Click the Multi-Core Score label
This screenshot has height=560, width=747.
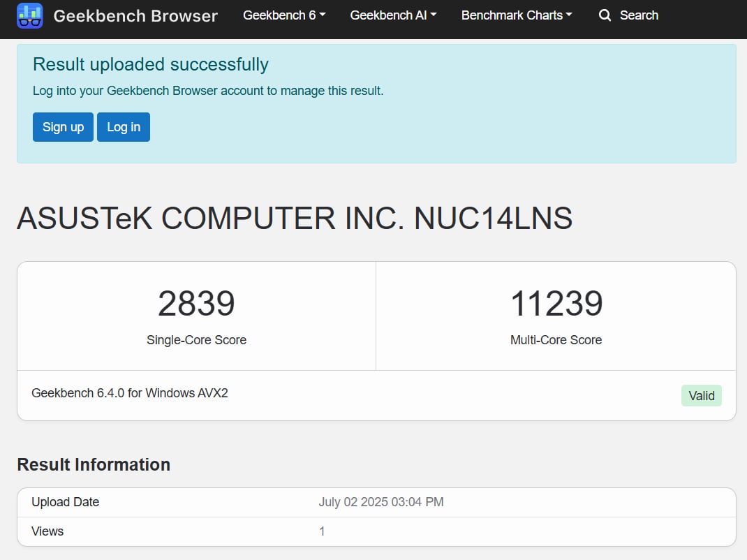click(x=556, y=340)
